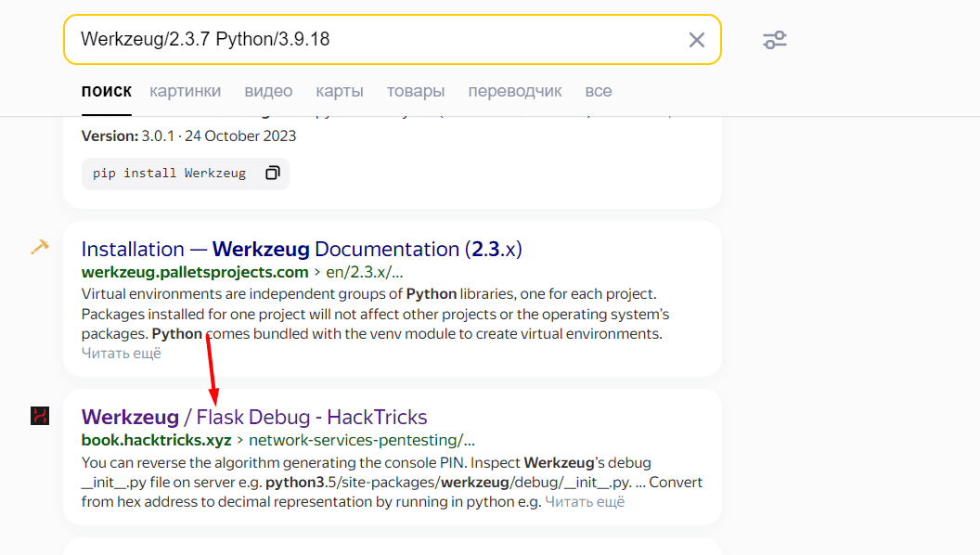Click the werkzeug.palletsprojects.com domain link
This screenshot has width=980, height=555.
point(195,272)
